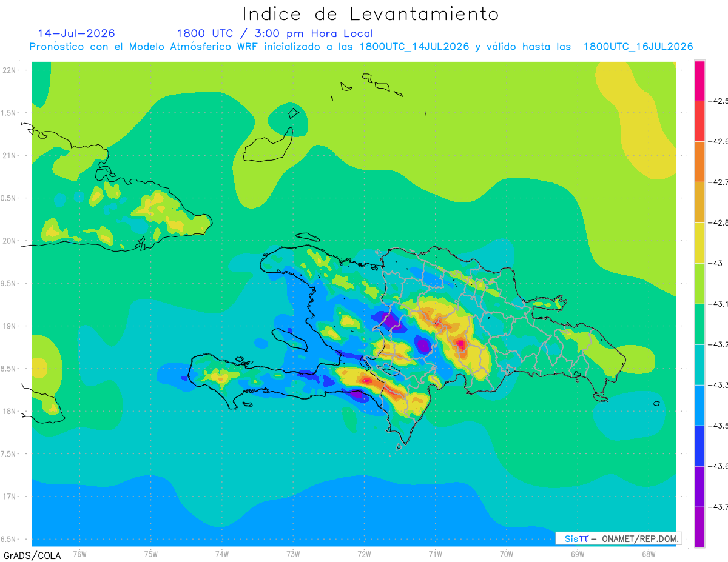Viewport: 728px width, 562px height.
Task: Pick the red swatch between -42.5 and -42.6
Action: click(x=699, y=121)
